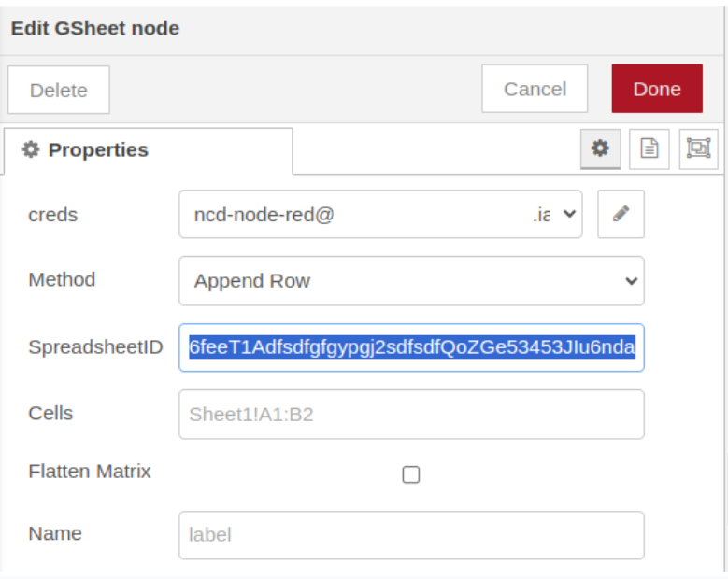Click the red Done button
This screenshot has height=579, width=728.
(x=657, y=89)
